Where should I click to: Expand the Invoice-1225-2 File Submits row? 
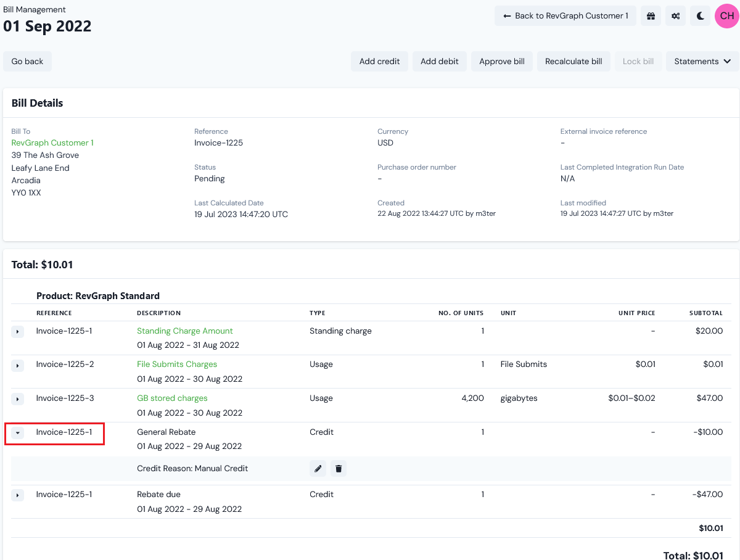coord(17,366)
